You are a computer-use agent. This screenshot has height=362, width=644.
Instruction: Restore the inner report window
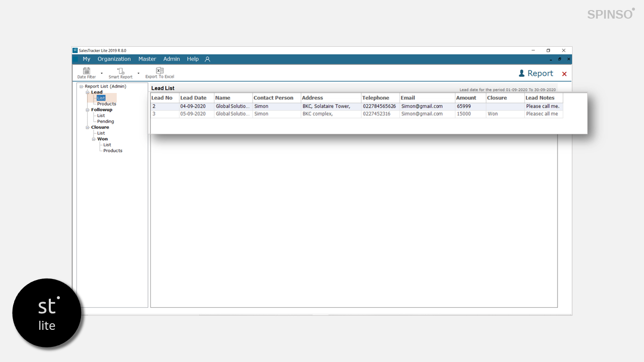pos(559,59)
